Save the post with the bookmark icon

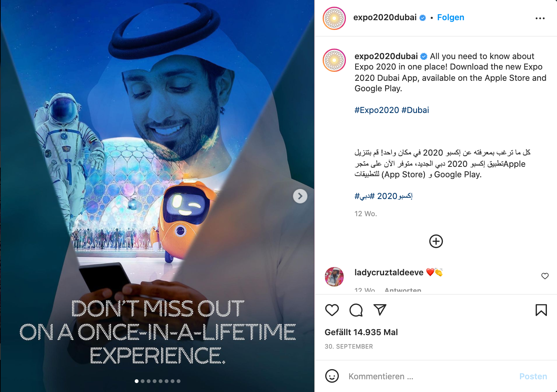pyautogui.click(x=541, y=310)
